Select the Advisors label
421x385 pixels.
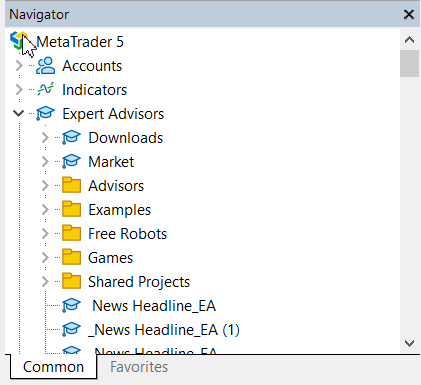116,186
